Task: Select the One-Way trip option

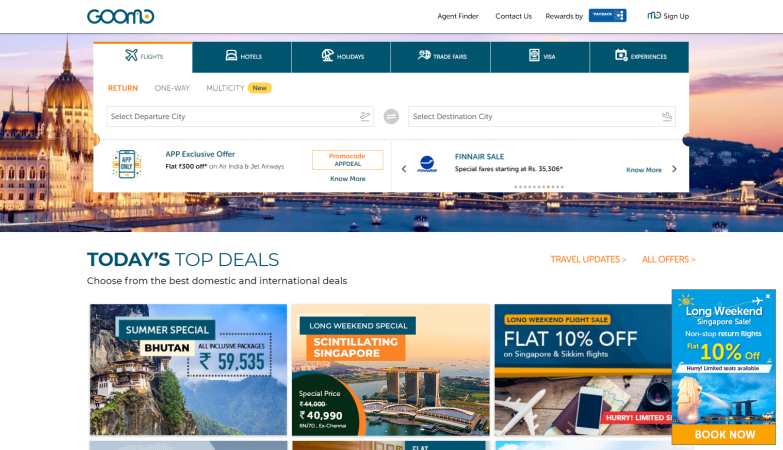Action: [172, 88]
